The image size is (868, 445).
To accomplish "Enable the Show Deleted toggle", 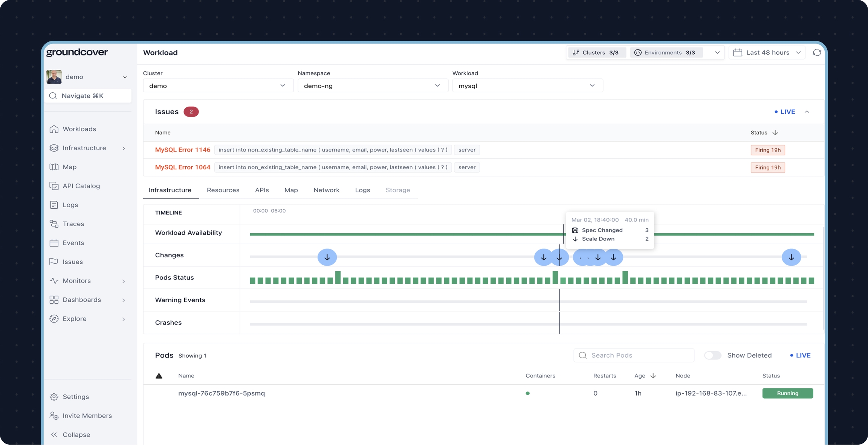I will point(712,355).
